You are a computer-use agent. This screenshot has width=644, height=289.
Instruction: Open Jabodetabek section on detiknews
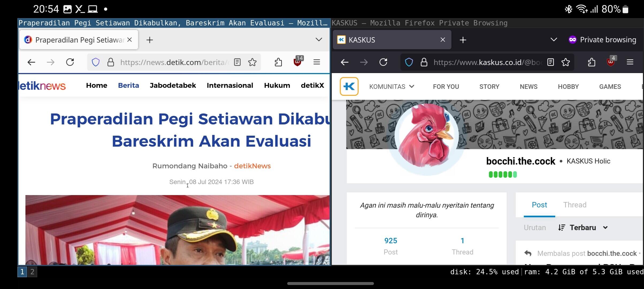click(x=173, y=85)
